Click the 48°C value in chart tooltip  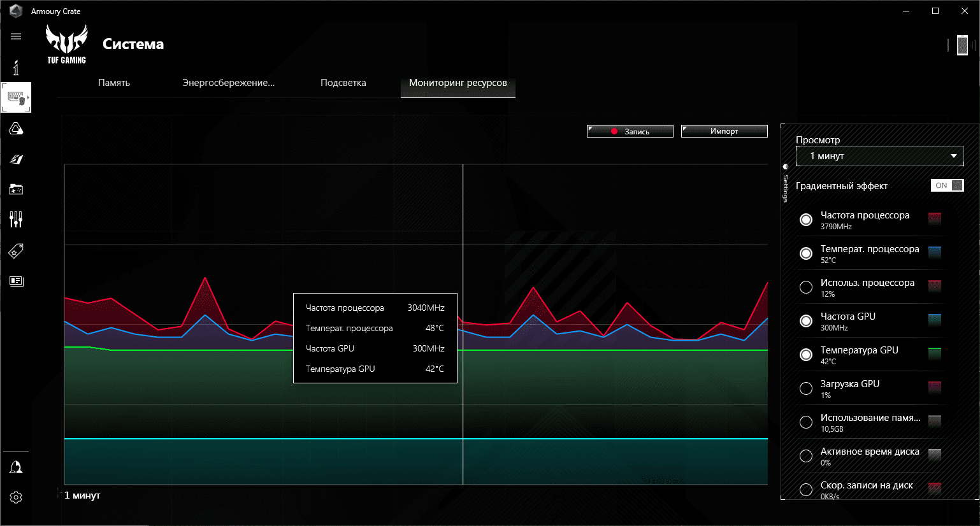435,328
